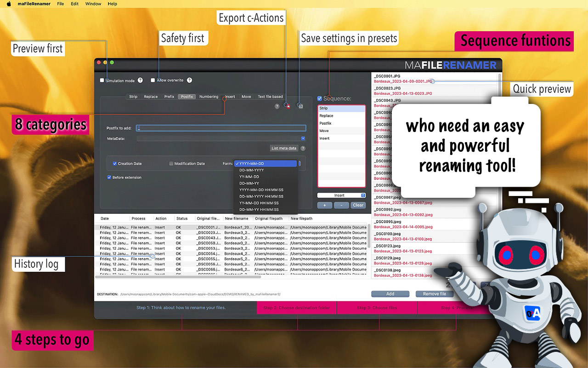Select the DD-MM-YYYY HH:MM:SS format option
The width and height of the screenshot is (588, 368).
pos(266,196)
